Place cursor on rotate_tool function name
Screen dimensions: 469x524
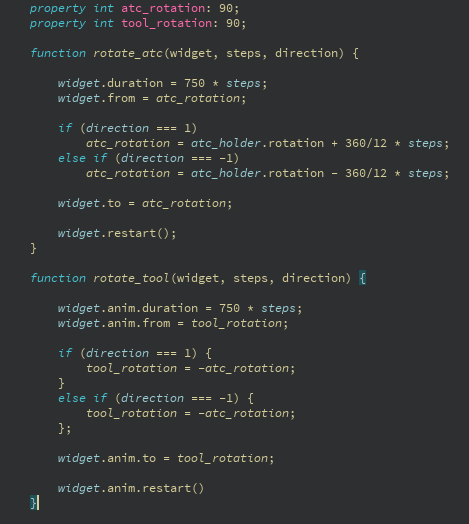coord(131,278)
